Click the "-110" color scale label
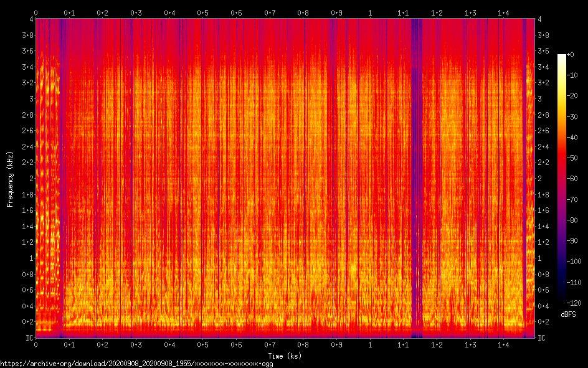Screen dimensions: 588x368 coord(574,283)
